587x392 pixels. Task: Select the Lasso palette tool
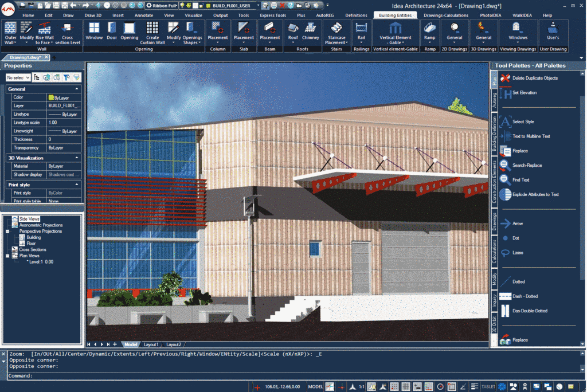coord(512,253)
